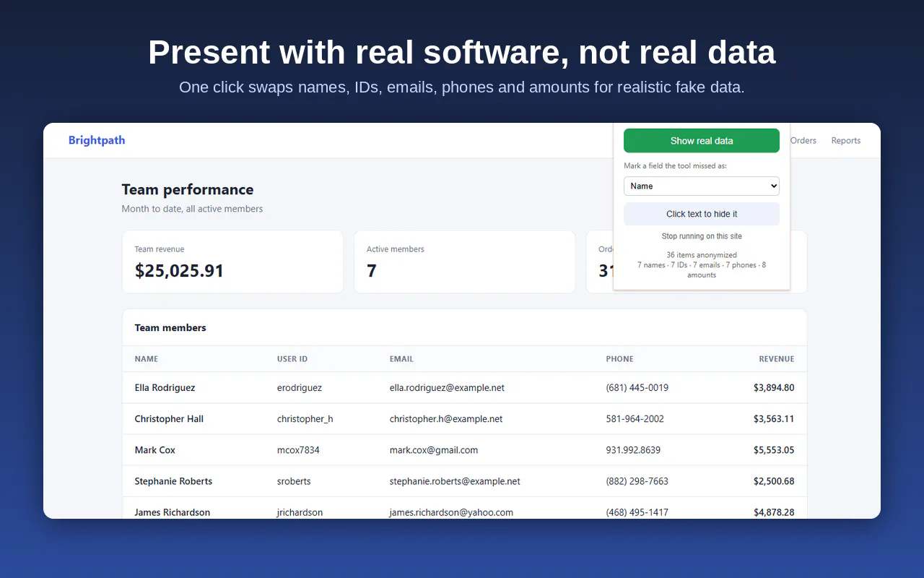Click the Show real data button
The width and height of the screenshot is (924, 578).
click(701, 141)
